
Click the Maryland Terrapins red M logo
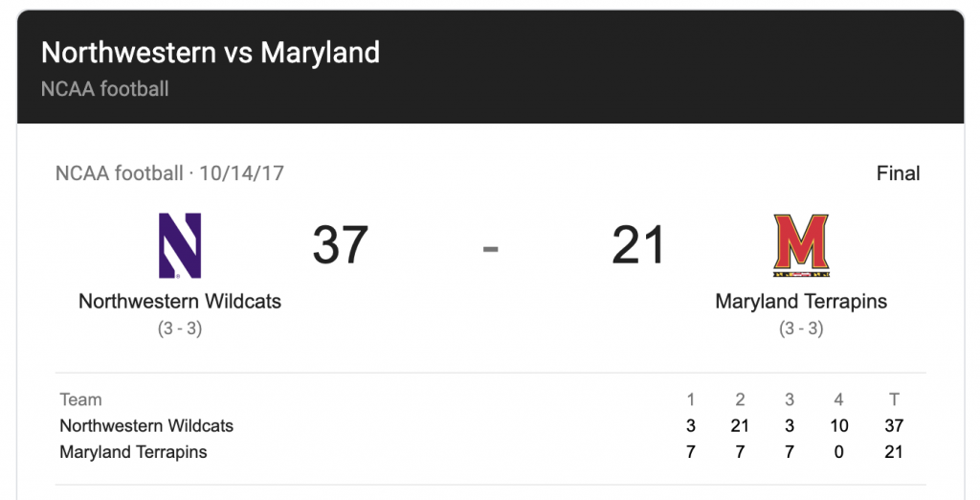click(801, 245)
